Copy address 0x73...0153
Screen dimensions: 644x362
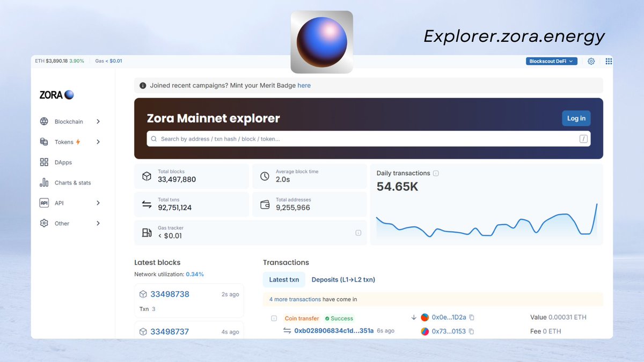pyautogui.click(x=471, y=331)
